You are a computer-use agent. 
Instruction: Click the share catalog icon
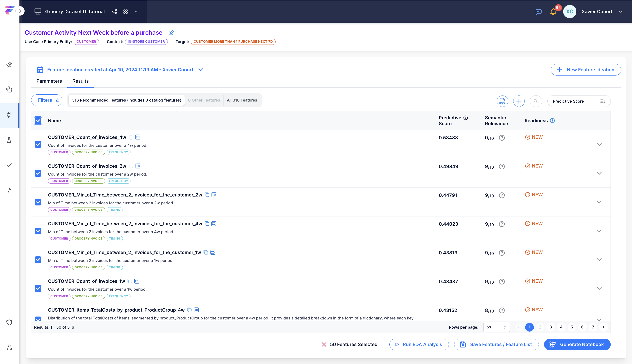[x=115, y=12]
